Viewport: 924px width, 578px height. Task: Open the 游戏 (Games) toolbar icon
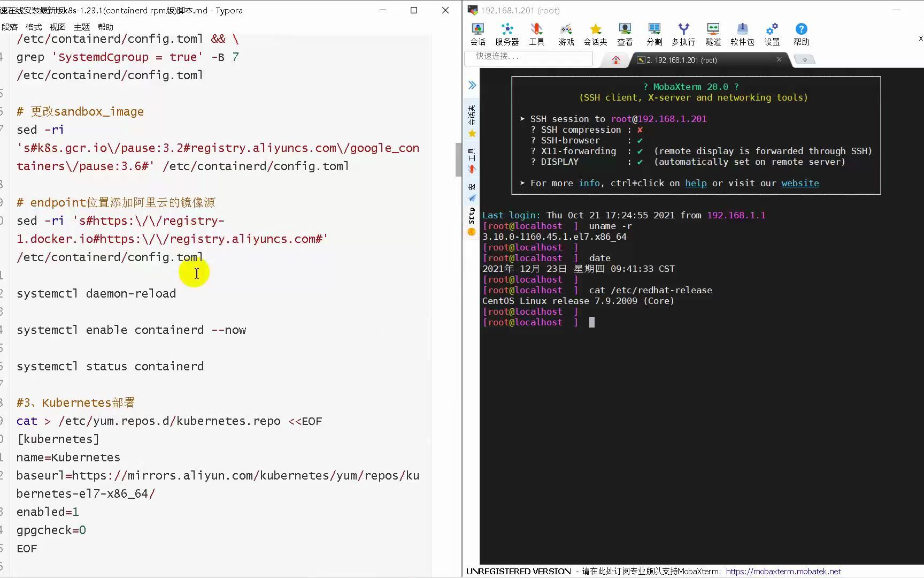coord(566,34)
